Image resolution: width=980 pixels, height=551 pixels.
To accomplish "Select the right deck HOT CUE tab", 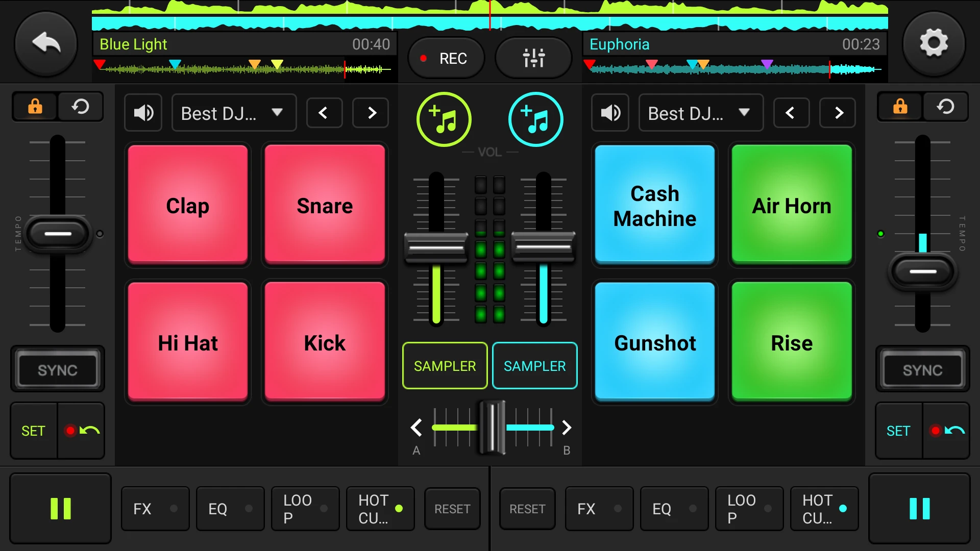I will (x=824, y=509).
